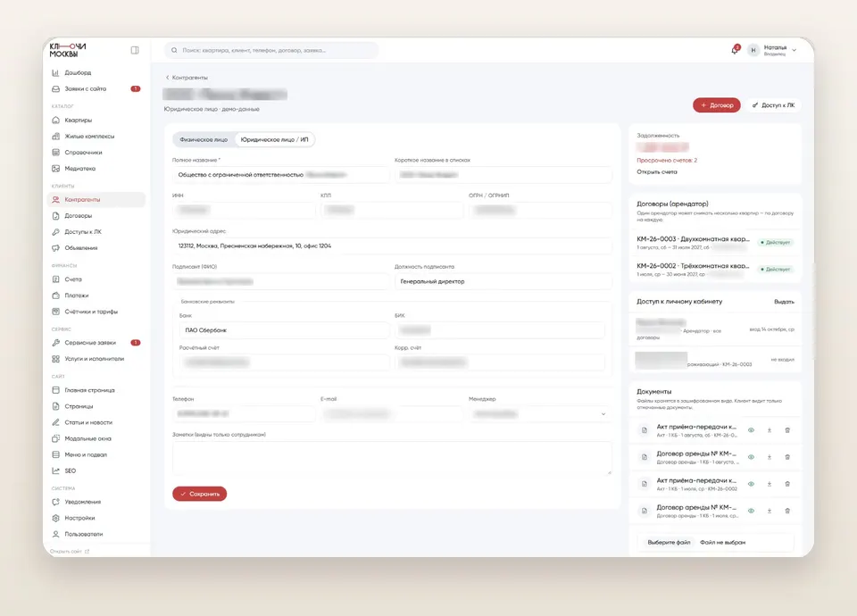Delete the 1 июля Акт приёма-передачи document
The image size is (857, 616).
[x=787, y=484]
